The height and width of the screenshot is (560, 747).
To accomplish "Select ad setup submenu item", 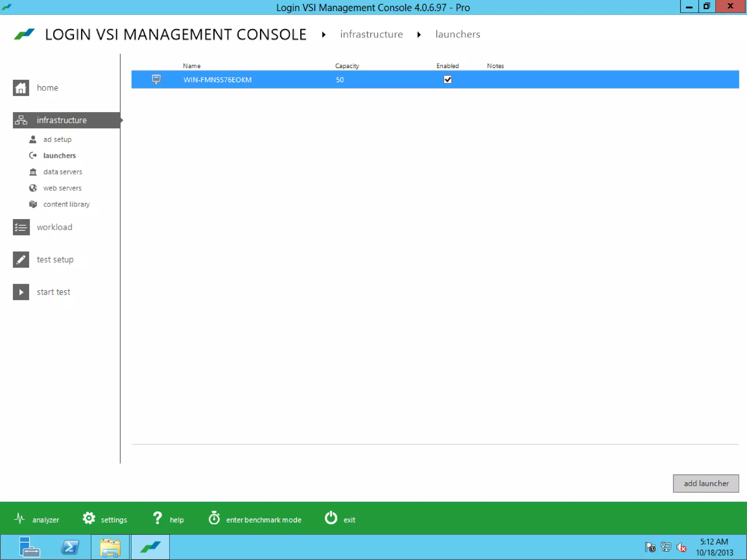I will click(x=57, y=140).
